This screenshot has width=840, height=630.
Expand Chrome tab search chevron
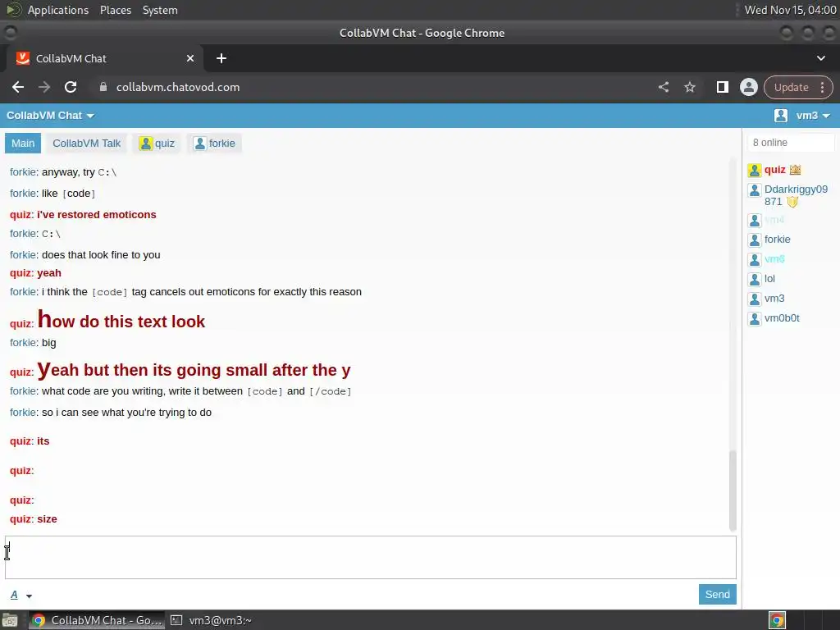[820, 58]
